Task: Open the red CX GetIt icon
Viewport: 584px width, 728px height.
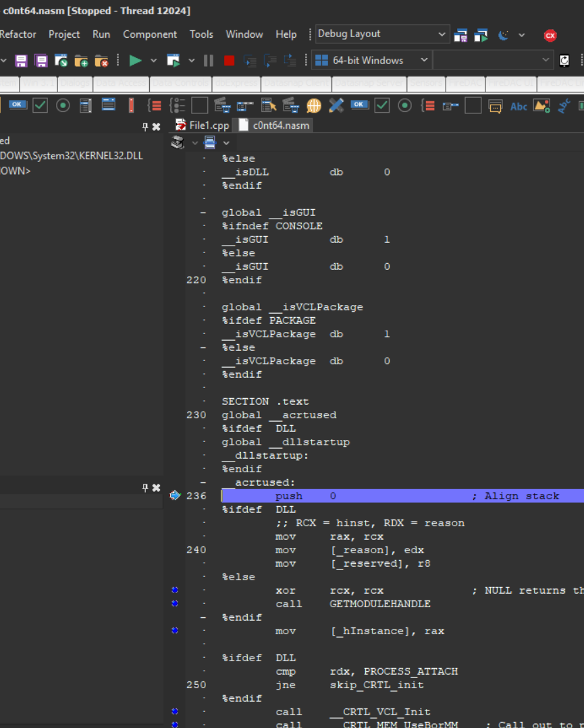Action: coord(550,35)
